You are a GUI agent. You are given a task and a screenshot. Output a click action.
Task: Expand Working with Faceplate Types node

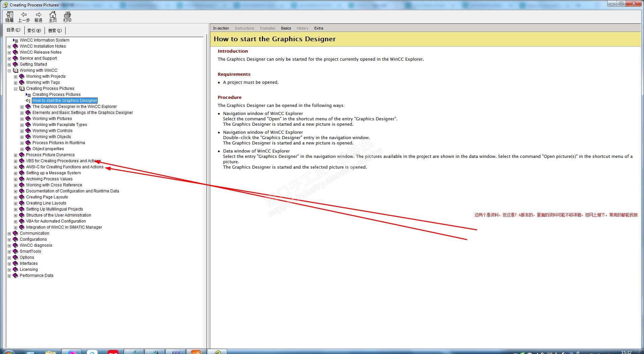tap(22, 125)
